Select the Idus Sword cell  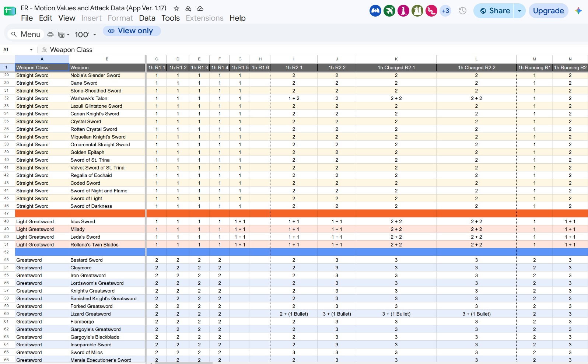pos(107,221)
